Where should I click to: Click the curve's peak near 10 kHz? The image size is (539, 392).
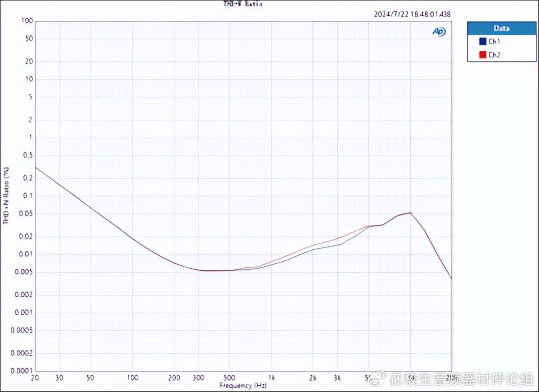point(410,213)
